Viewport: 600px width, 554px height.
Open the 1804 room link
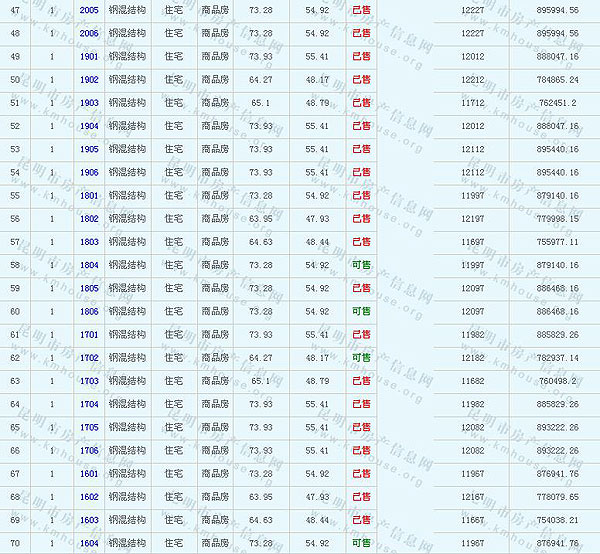coord(89,265)
